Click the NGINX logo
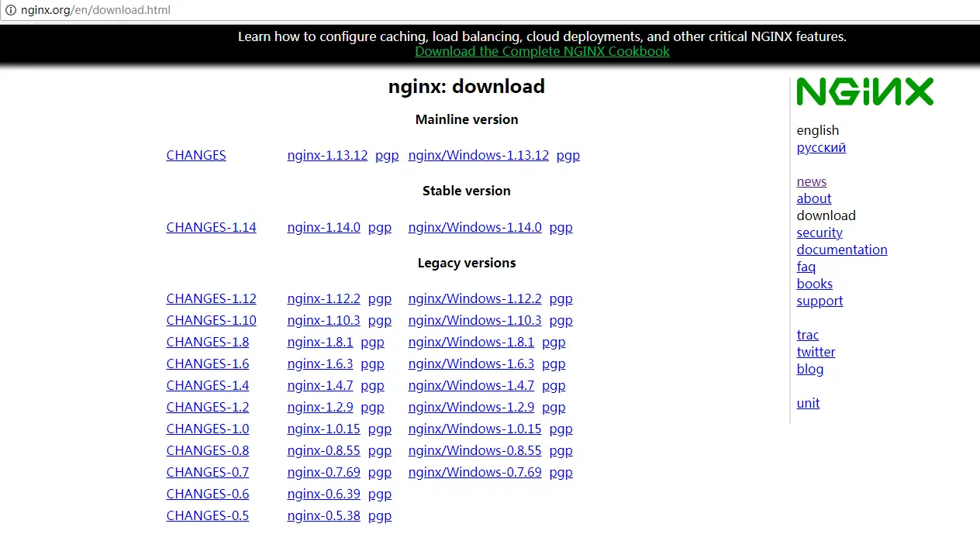This screenshot has height=534, width=980. point(864,91)
